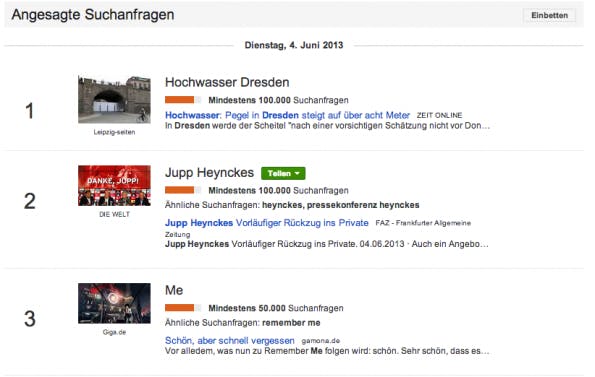Open the Schön, aber schnell vergessen article
595x377 pixels.
tap(230, 341)
